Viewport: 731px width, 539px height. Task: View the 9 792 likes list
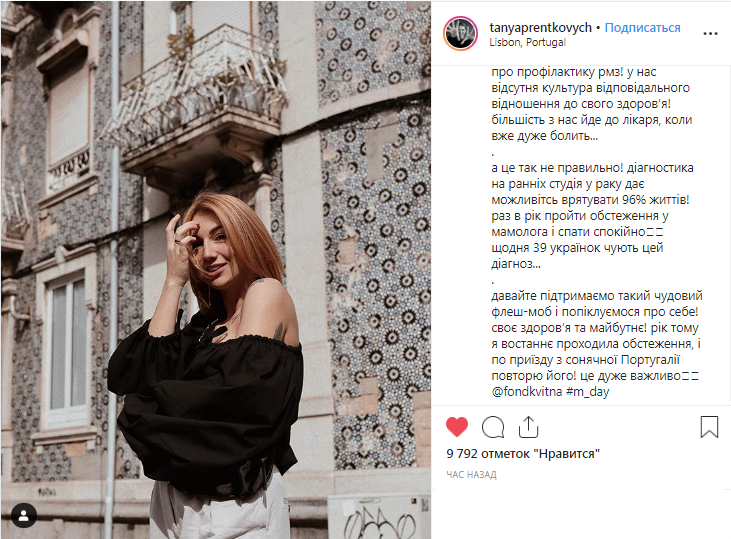[523, 453]
